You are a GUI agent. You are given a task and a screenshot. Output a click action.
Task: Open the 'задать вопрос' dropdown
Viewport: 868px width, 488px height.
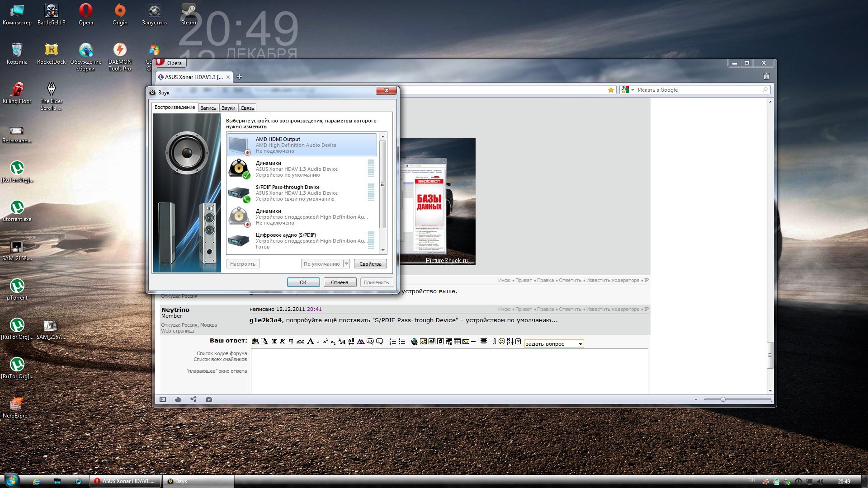click(554, 344)
